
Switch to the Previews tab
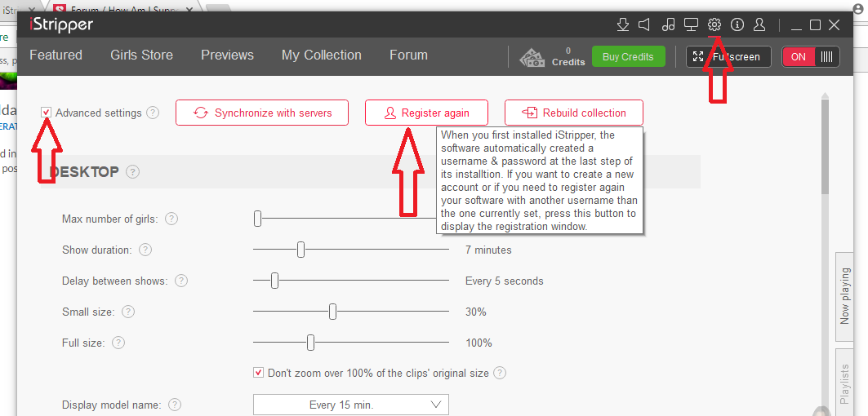228,55
